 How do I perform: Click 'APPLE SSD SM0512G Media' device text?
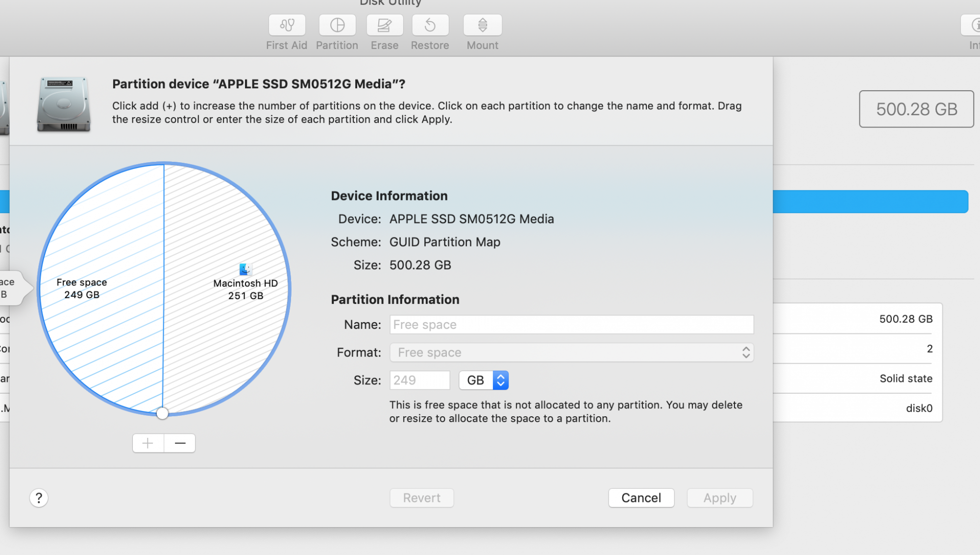coord(472,219)
